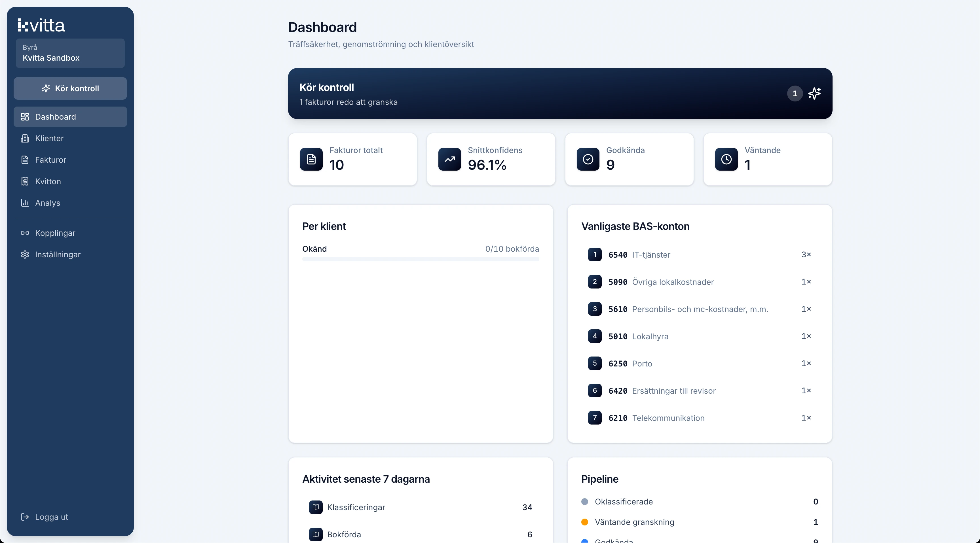Click the orange dot beside Väntande granskning
This screenshot has height=543, width=980.
[x=585, y=522]
